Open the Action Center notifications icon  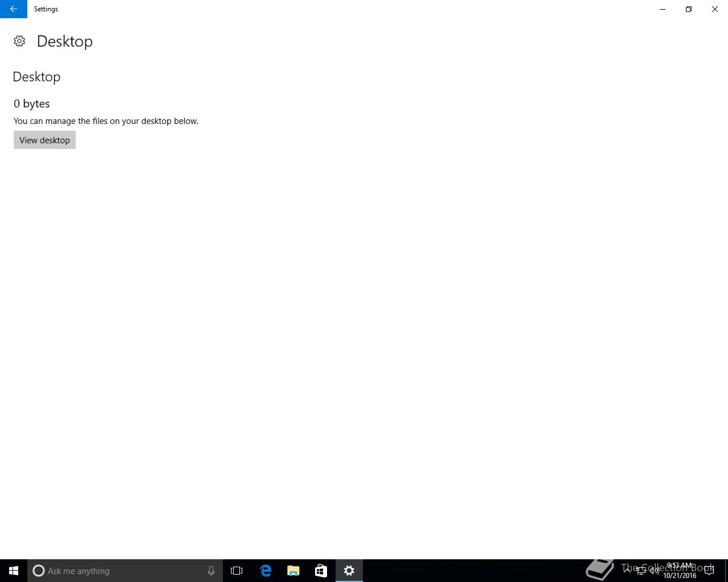point(709,571)
